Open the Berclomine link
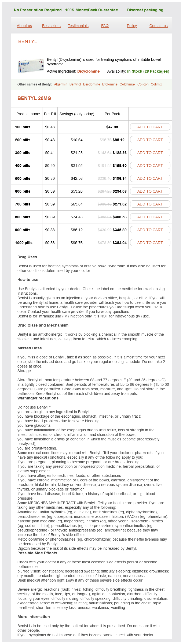Screen dimensions: 183x644 click(91, 84)
